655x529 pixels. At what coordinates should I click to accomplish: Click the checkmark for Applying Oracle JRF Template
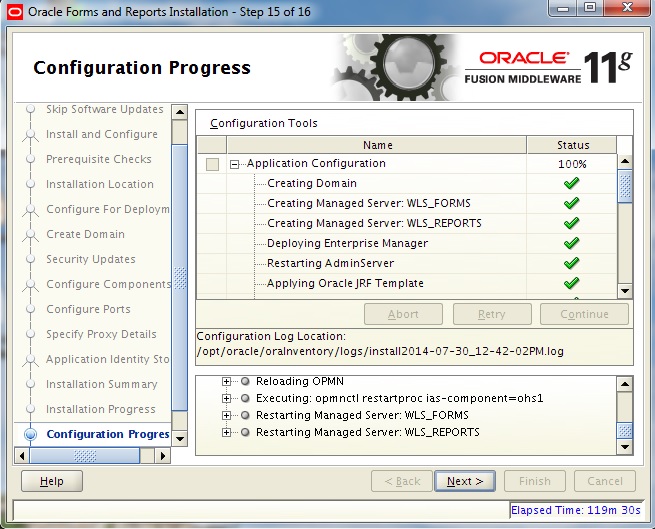(572, 284)
